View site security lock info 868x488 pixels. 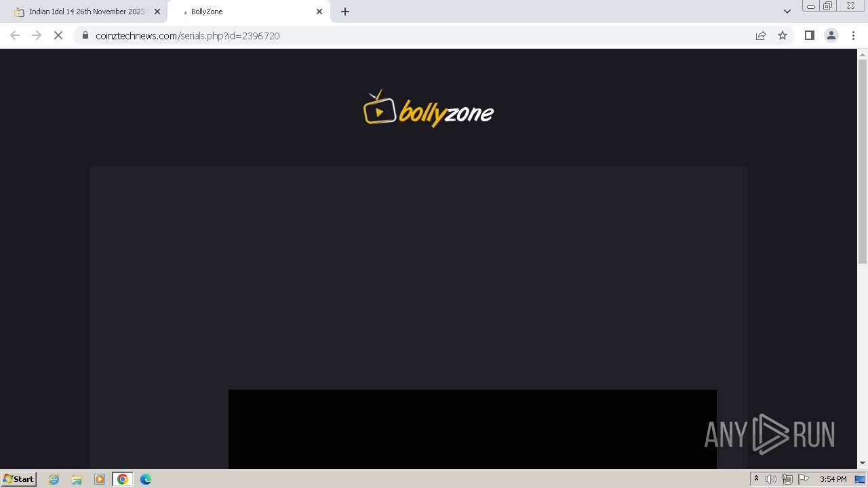tap(85, 35)
